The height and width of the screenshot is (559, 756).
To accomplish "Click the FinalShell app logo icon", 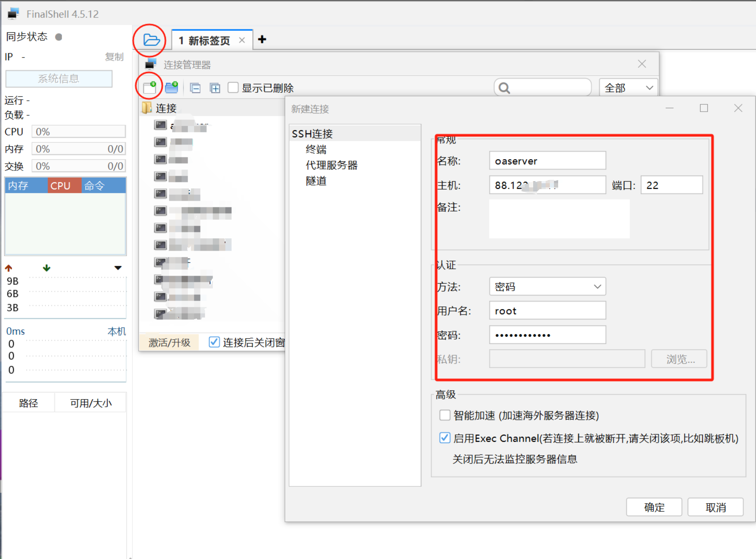I will point(13,14).
